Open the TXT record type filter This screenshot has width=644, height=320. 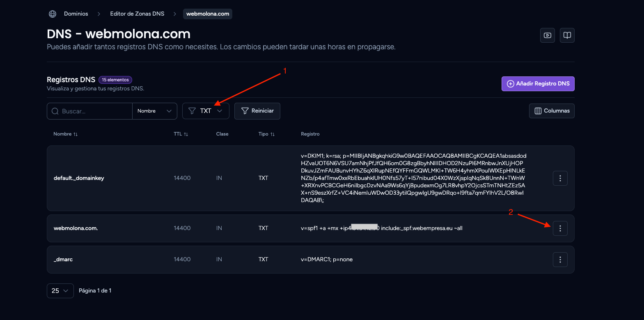[x=206, y=111]
